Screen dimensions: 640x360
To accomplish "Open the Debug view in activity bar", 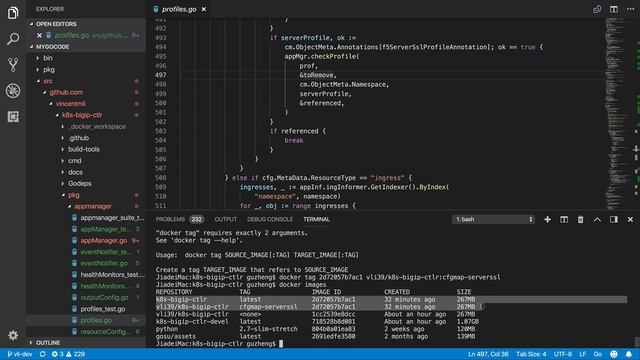I will click(x=13, y=91).
